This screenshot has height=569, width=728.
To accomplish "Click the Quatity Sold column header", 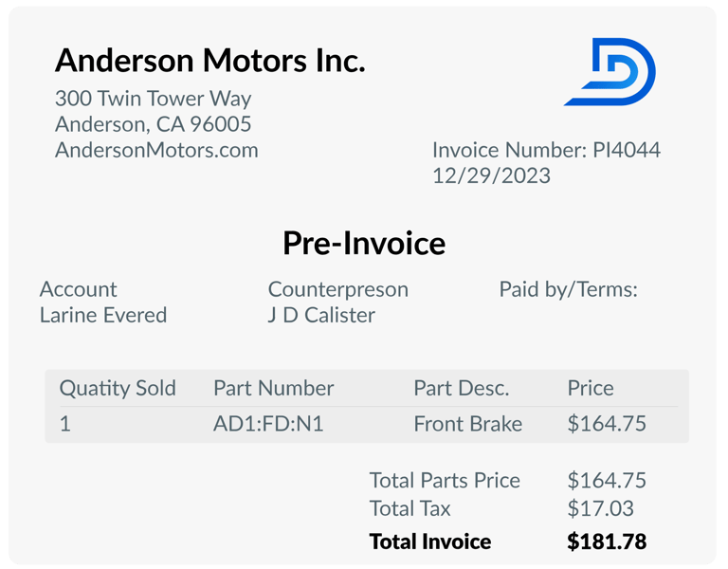I will pos(118,388).
